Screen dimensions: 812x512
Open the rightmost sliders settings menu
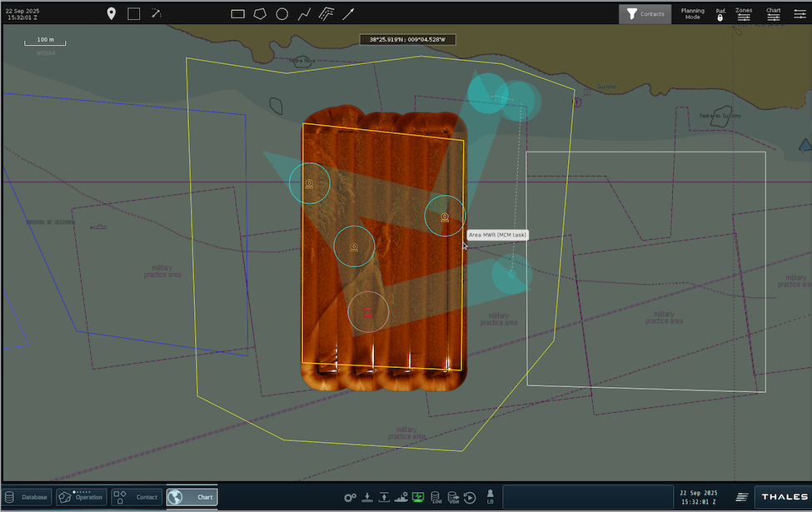pyautogui.click(x=800, y=14)
